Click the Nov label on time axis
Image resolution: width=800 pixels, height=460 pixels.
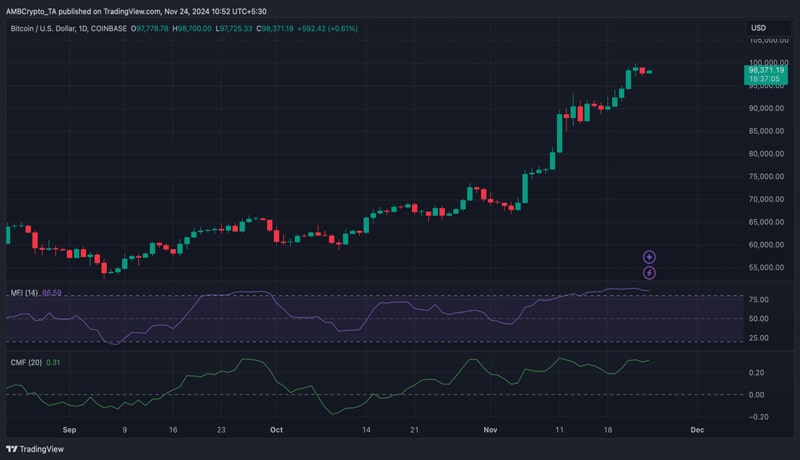(490, 430)
